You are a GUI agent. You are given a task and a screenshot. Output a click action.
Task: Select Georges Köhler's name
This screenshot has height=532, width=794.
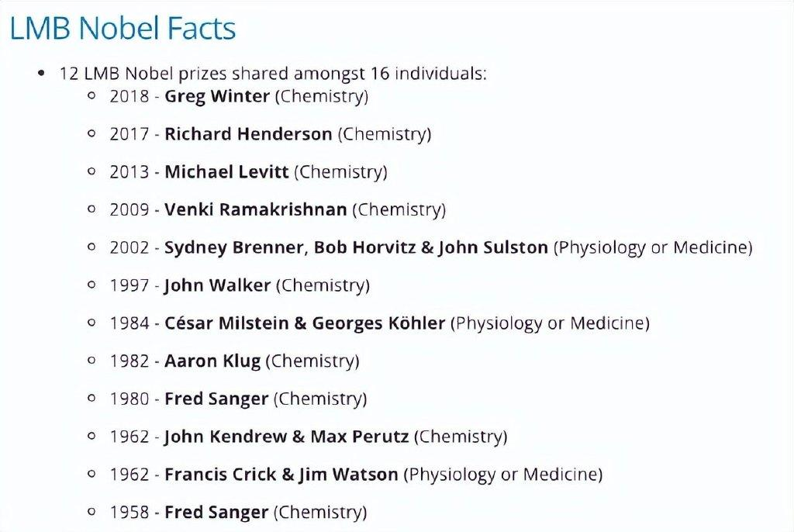point(378,323)
